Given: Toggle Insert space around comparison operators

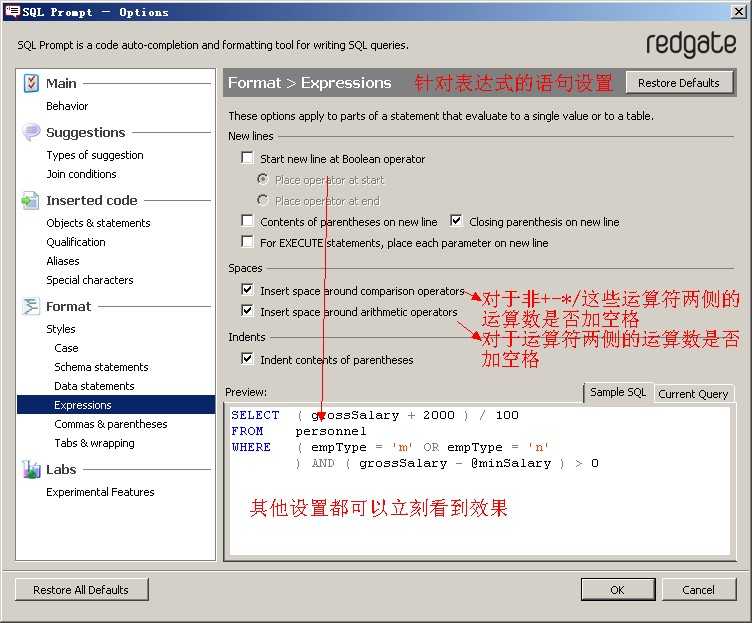Looking at the screenshot, I should pos(247,290).
